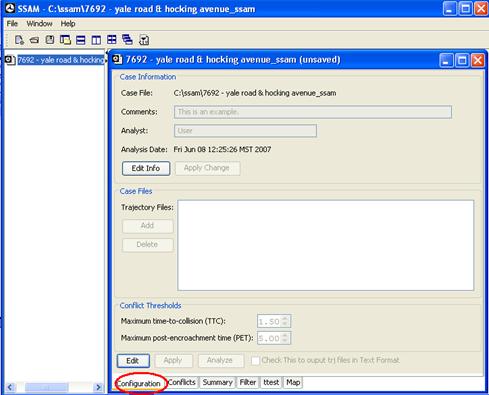Switch to the ttest tab
Screen dimensions: 489x395
click(x=271, y=382)
